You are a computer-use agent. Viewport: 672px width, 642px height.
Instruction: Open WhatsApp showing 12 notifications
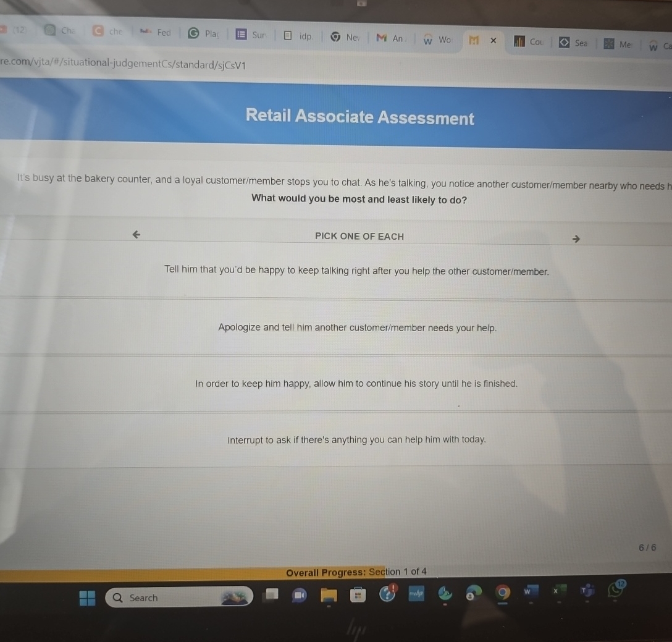point(614,590)
